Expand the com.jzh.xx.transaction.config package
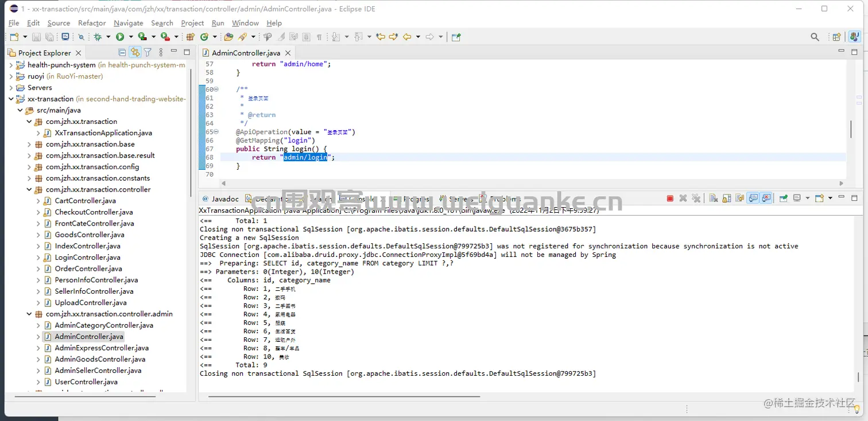This screenshot has height=421, width=868. pos(29,167)
